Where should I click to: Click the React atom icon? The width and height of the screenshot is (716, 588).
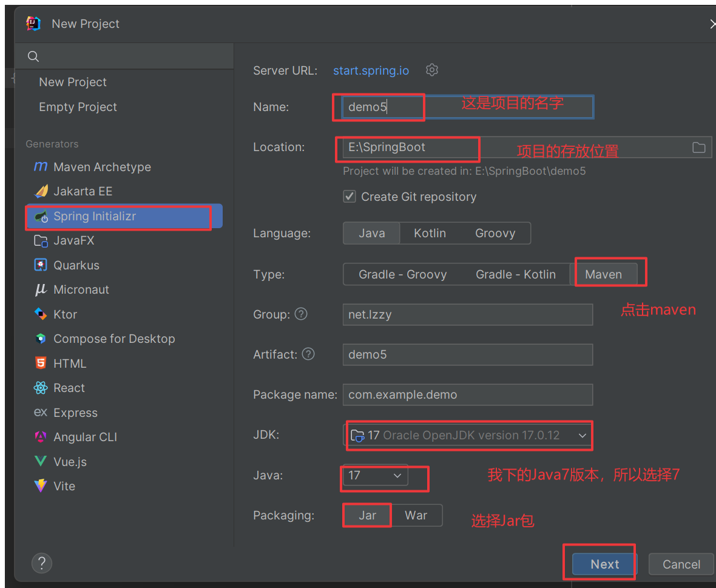pos(41,388)
